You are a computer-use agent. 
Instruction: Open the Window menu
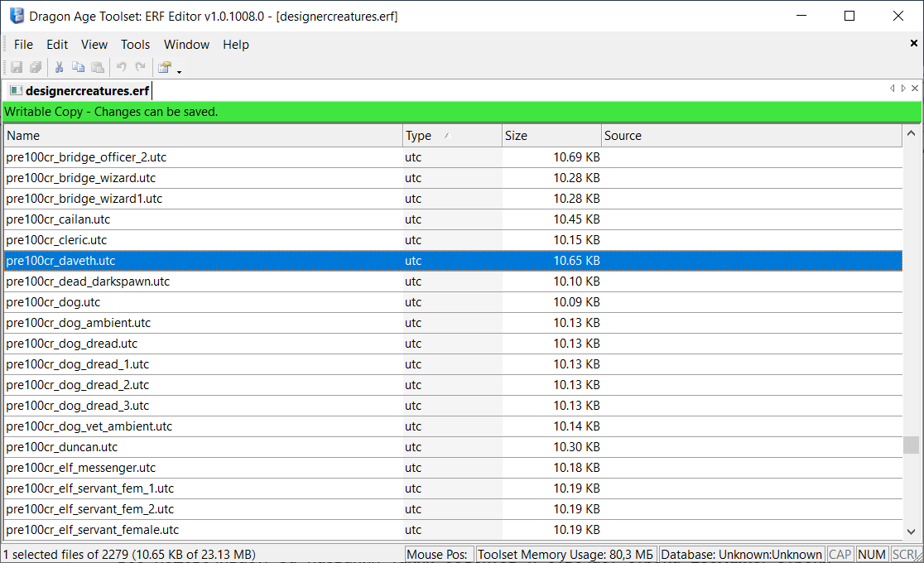click(186, 45)
